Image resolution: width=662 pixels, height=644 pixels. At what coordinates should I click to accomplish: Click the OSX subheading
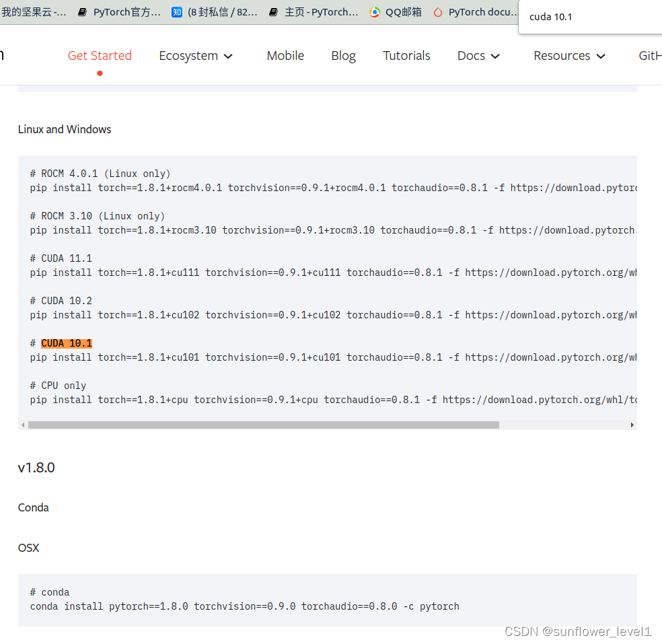click(28, 548)
